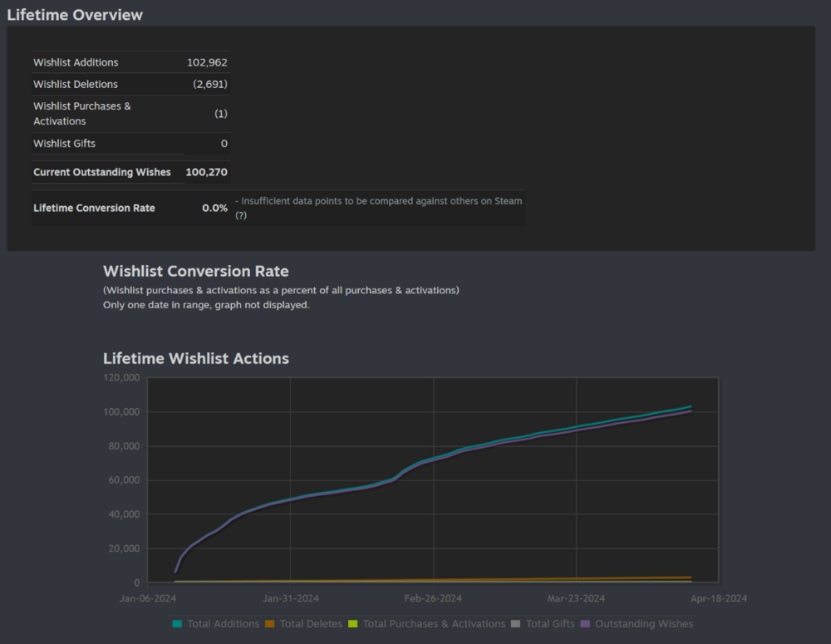Click the Lifetime Overview heading
Image resolution: width=831 pixels, height=644 pixels.
point(75,15)
